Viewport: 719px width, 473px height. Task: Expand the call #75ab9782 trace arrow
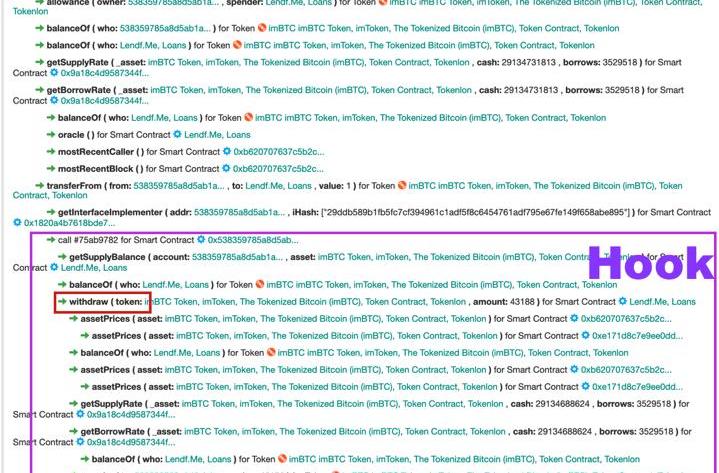pyautogui.click(x=38, y=240)
